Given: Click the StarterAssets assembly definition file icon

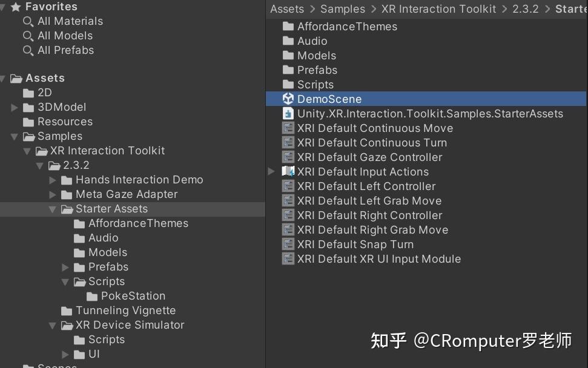Looking at the screenshot, I should click(288, 113).
